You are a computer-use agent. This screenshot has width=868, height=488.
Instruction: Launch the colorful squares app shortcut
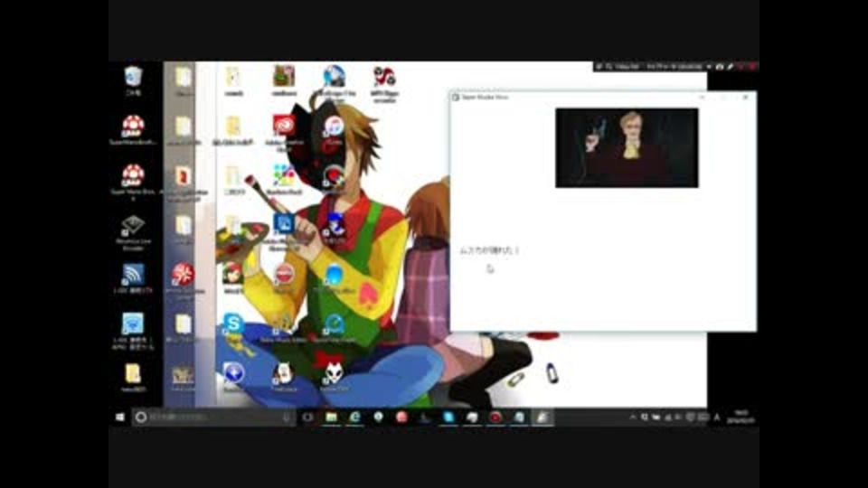(283, 175)
